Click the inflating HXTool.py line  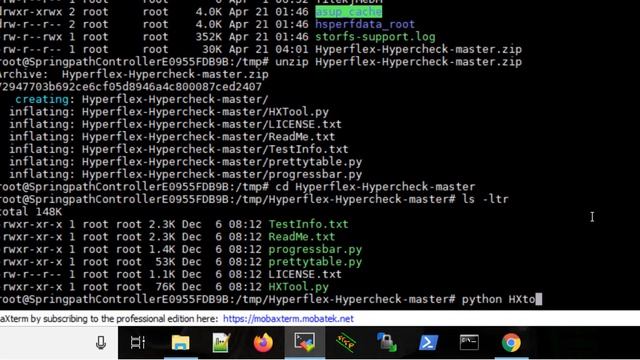169,112
